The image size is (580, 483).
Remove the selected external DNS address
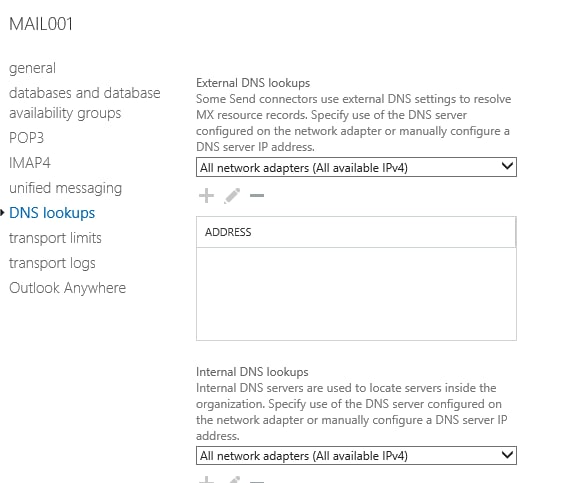tap(257, 196)
